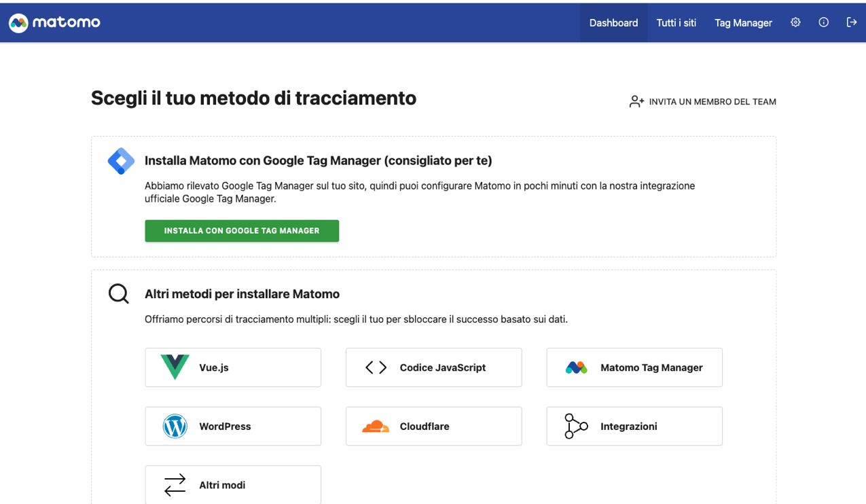This screenshot has height=504, width=866.
Task: Click the JavaScript code brackets icon
Action: [375, 367]
